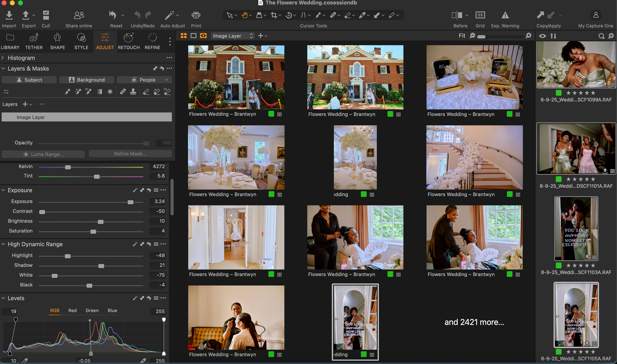This screenshot has width=617, height=364.
Task: Collapse the High Dynamic Range panel
Action: [3, 244]
